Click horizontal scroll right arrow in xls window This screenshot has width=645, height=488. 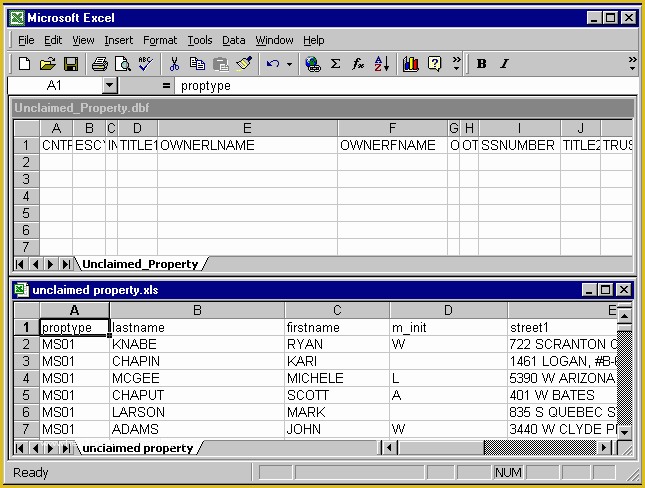coord(604,448)
